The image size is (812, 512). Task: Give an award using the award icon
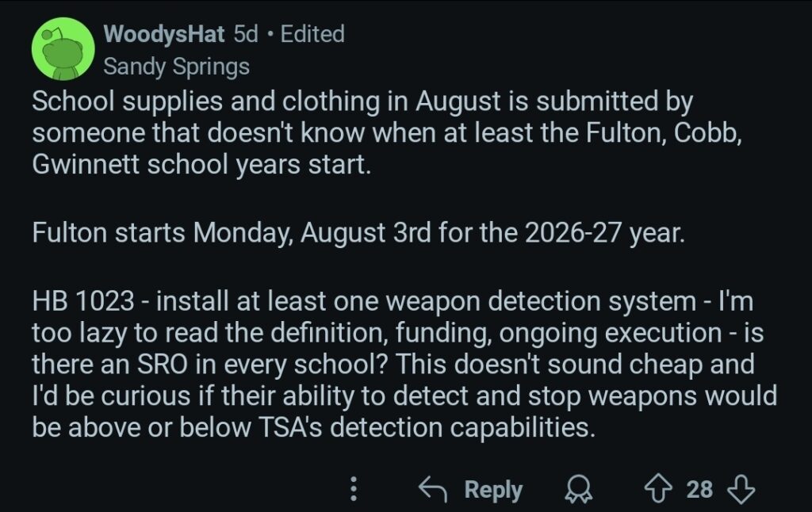click(573, 490)
